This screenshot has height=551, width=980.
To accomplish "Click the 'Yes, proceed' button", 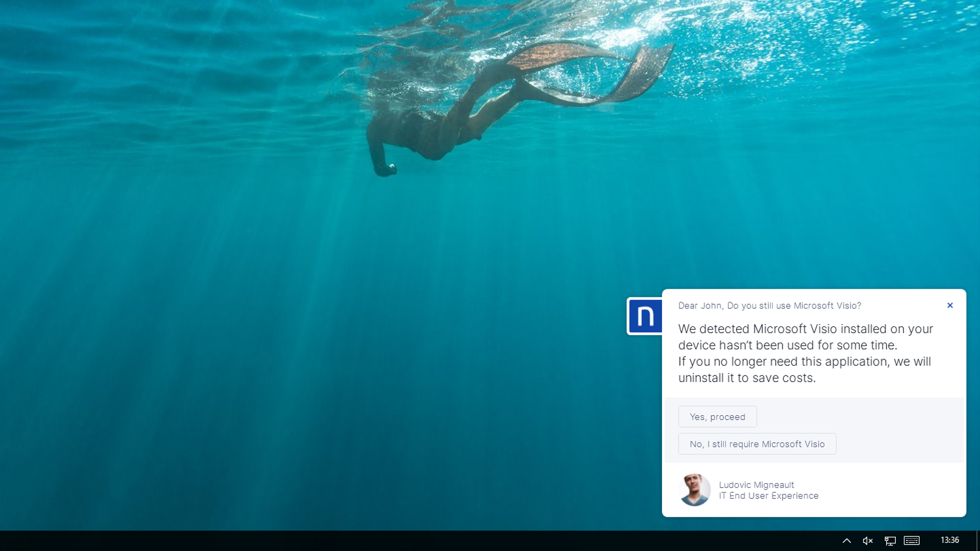I will click(717, 417).
